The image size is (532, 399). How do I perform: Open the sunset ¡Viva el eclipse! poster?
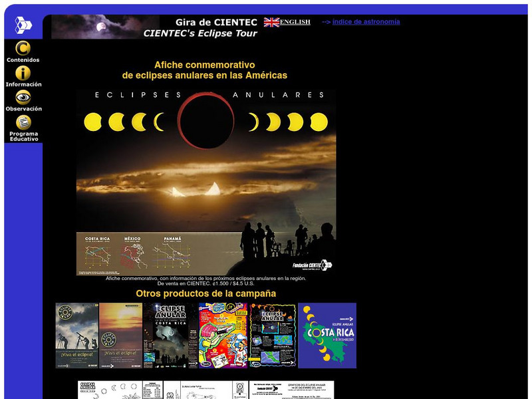(x=121, y=336)
